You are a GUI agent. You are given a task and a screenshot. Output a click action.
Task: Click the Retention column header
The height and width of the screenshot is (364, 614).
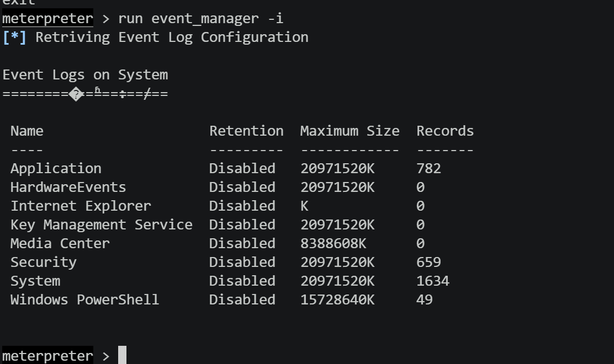pyautogui.click(x=246, y=131)
